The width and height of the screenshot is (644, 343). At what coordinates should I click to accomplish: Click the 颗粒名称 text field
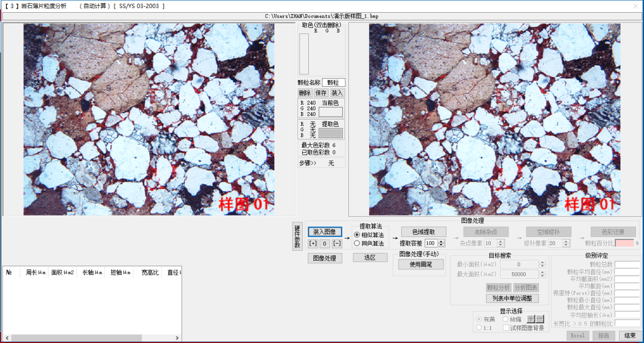tap(333, 83)
